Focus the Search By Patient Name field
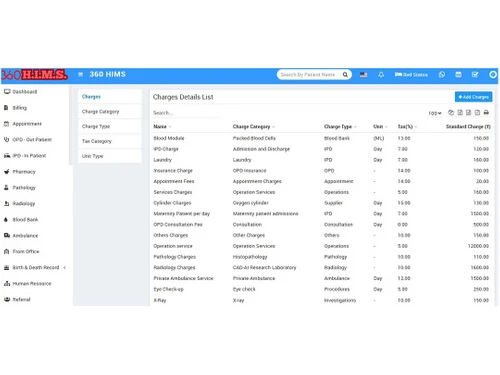The image size is (500, 375). (x=309, y=75)
